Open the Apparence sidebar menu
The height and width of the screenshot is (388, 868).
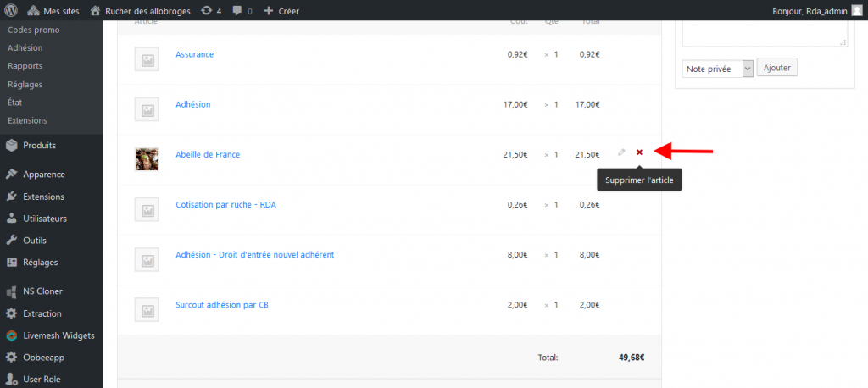[x=43, y=175]
